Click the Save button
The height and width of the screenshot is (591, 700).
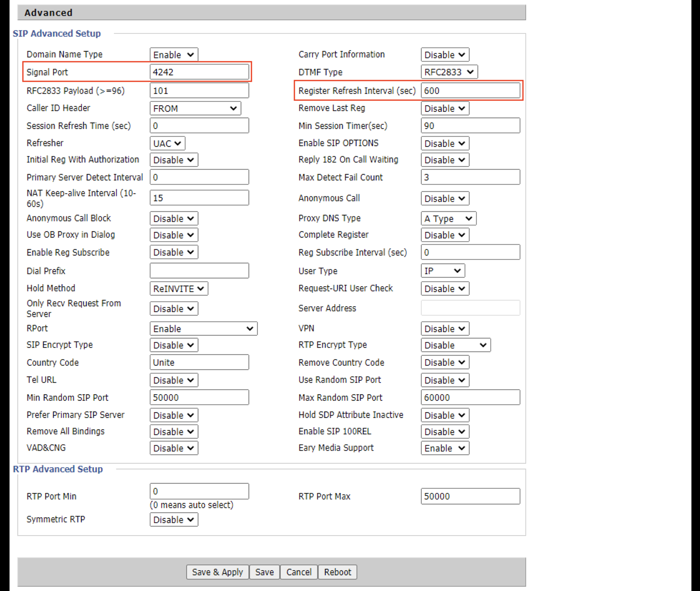point(265,572)
